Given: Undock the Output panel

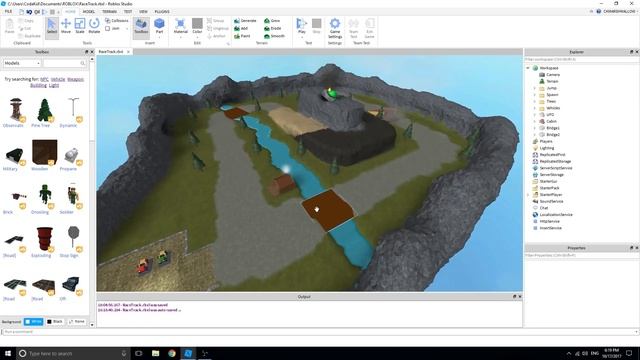Looking at the screenshot, I should 514,296.
